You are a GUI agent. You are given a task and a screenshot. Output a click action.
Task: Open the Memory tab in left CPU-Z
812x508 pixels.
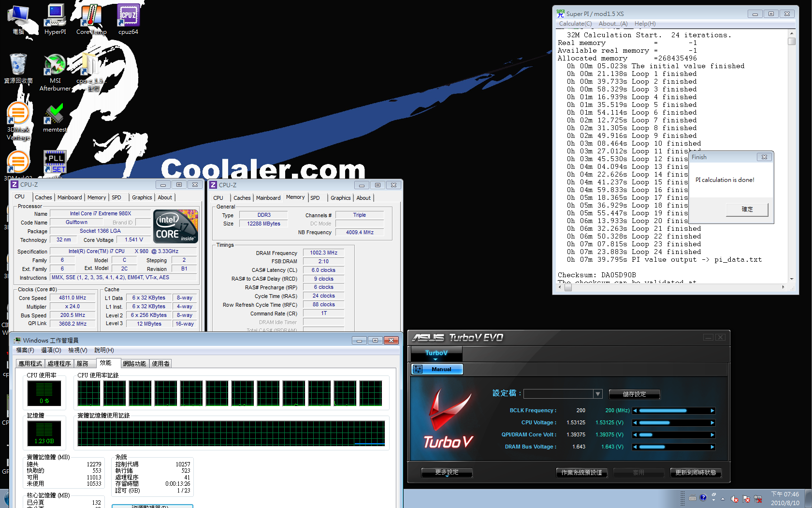[x=97, y=197]
